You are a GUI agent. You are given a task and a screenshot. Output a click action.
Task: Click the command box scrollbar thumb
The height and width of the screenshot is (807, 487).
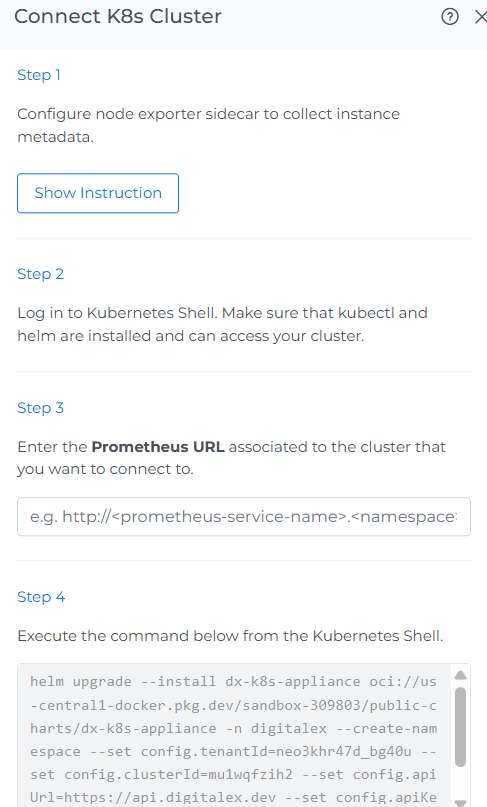coord(461,726)
